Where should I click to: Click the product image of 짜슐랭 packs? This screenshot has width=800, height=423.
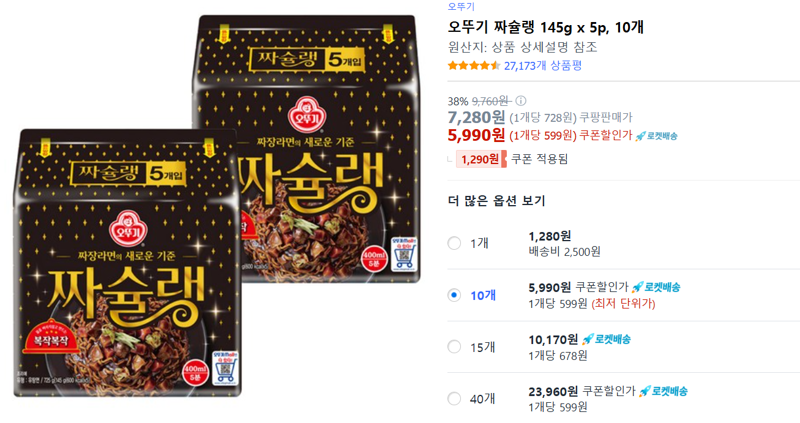(217, 206)
